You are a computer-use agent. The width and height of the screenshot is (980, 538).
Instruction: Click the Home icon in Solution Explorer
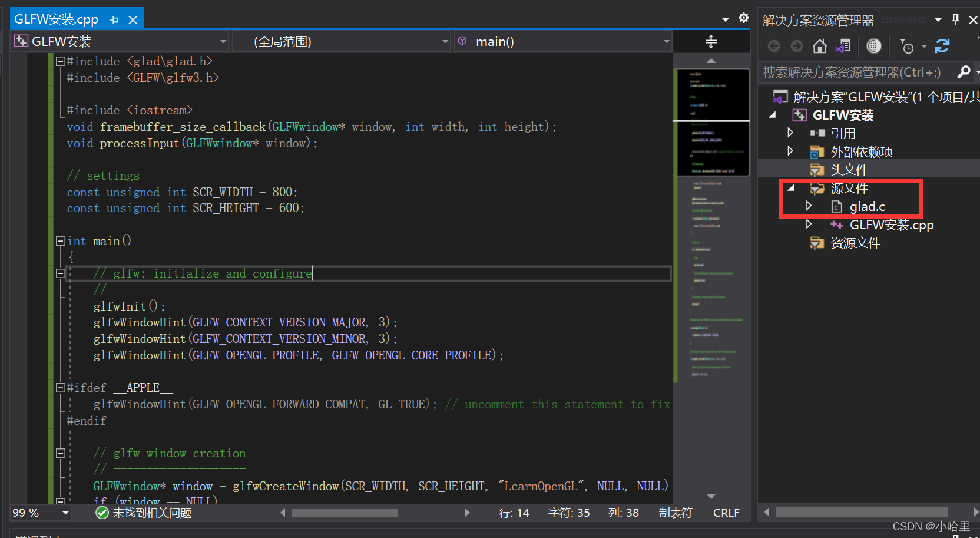click(x=820, y=46)
